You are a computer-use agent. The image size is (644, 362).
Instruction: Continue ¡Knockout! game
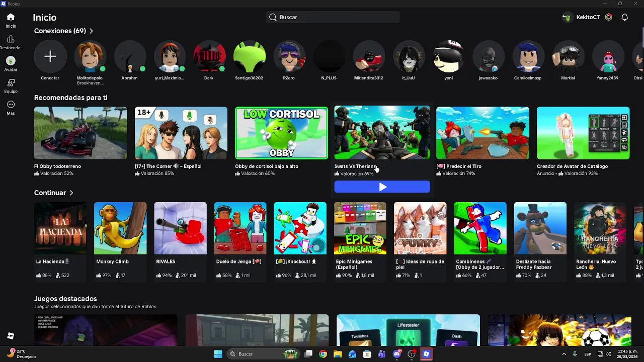pos(300,228)
